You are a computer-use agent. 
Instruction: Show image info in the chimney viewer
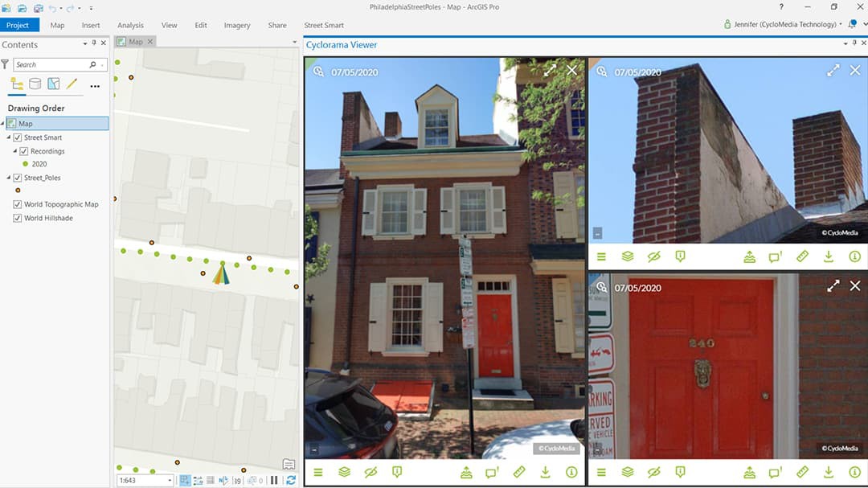coord(854,256)
